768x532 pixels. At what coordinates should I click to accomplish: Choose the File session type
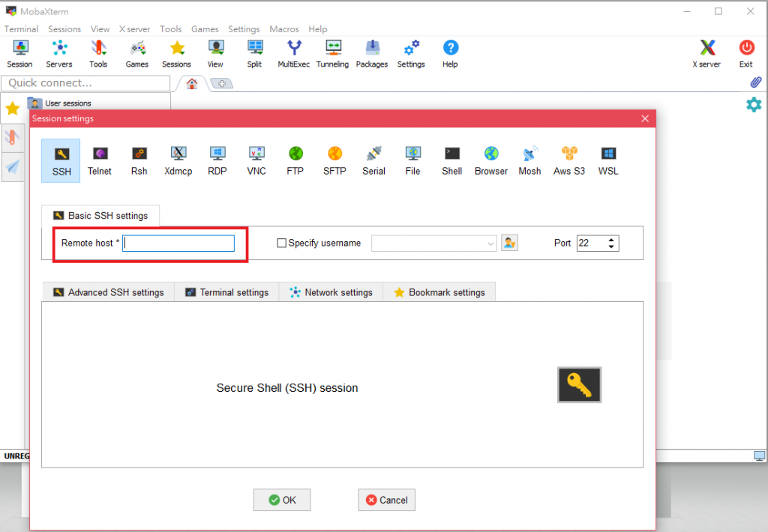[413, 160]
